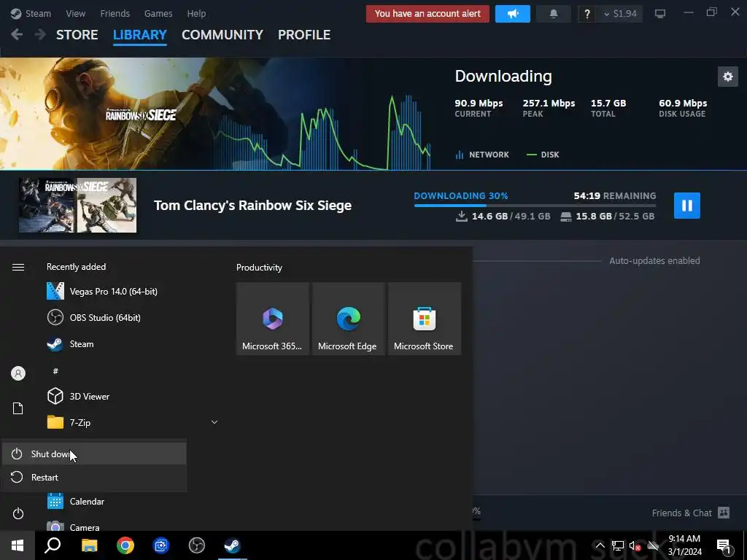Image resolution: width=747 pixels, height=560 pixels.
Task: Select Shut down option
Action: 94,454
